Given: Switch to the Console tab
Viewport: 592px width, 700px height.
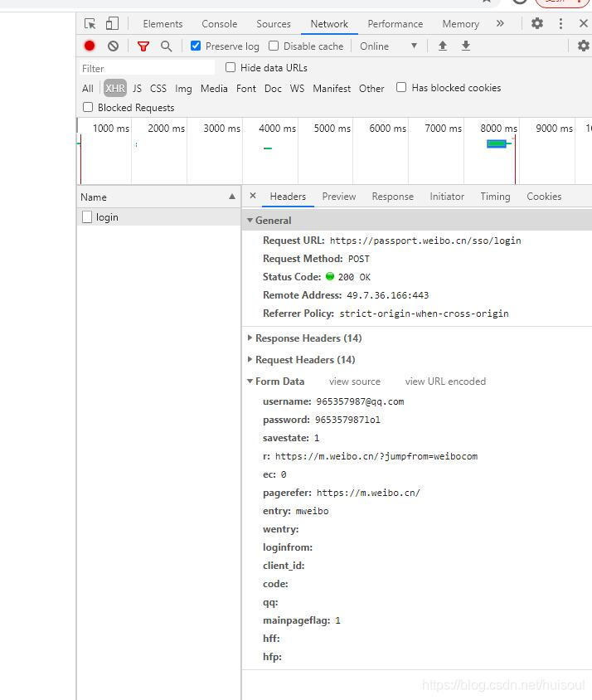Looking at the screenshot, I should (x=219, y=24).
